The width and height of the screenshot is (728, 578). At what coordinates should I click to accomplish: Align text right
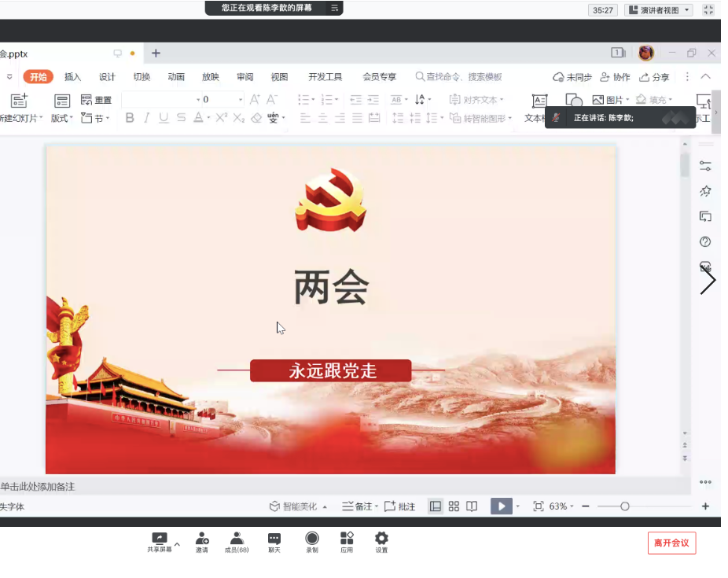pos(340,118)
